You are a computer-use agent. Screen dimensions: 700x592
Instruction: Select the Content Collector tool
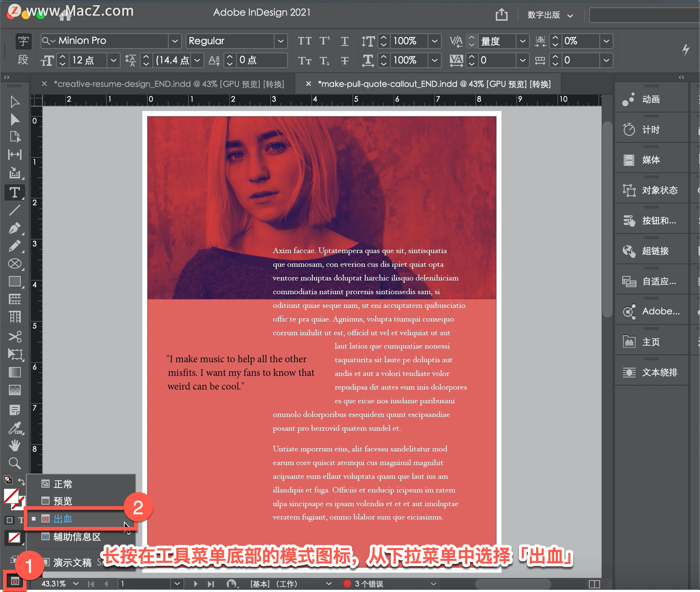15,172
